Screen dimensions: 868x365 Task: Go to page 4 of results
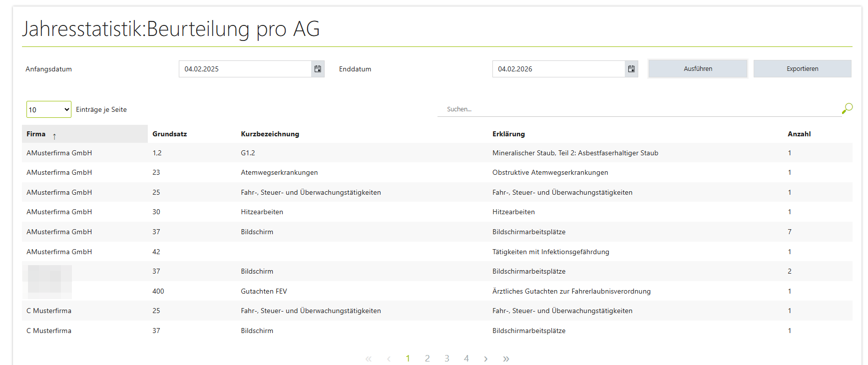click(x=466, y=359)
